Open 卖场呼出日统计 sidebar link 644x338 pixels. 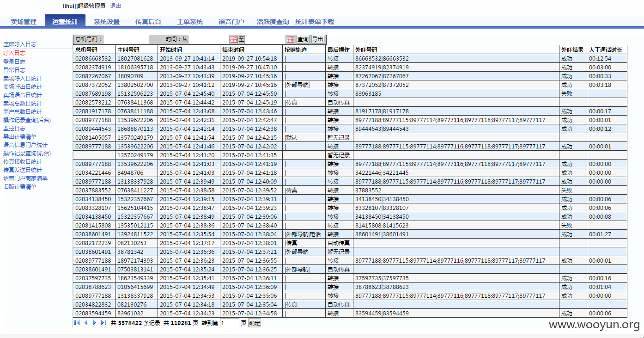tap(23, 86)
